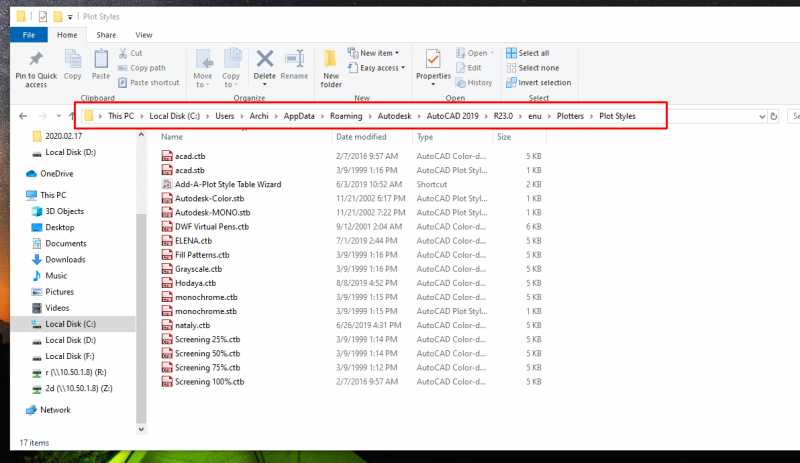Open the recent locations dropdown arrow
The height and width of the screenshot is (463, 800).
pos(59,116)
